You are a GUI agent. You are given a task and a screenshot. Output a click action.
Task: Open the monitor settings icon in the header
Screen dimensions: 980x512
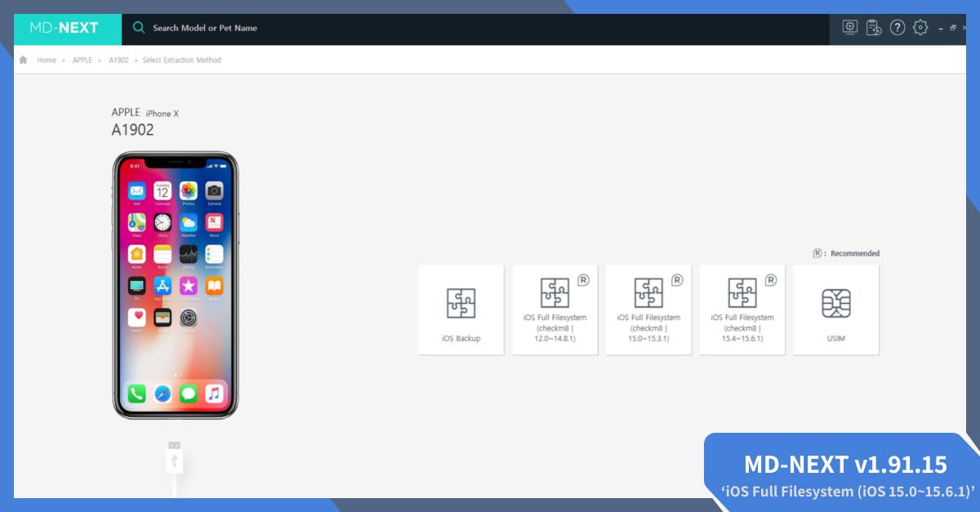click(850, 28)
